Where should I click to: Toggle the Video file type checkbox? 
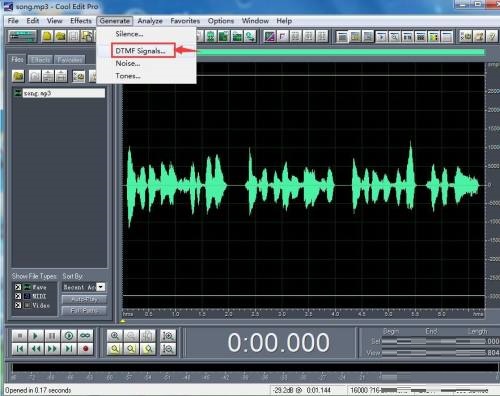[18, 305]
